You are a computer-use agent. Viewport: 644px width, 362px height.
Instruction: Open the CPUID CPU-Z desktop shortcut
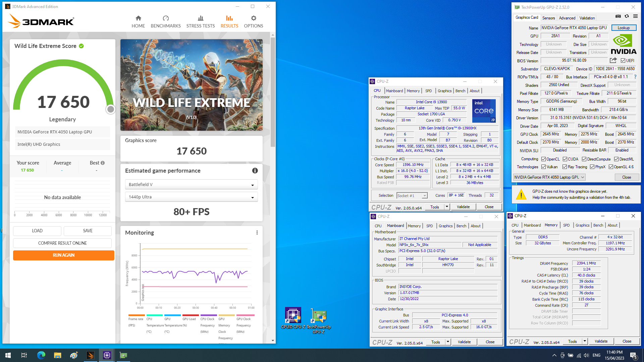coord(293,318)
